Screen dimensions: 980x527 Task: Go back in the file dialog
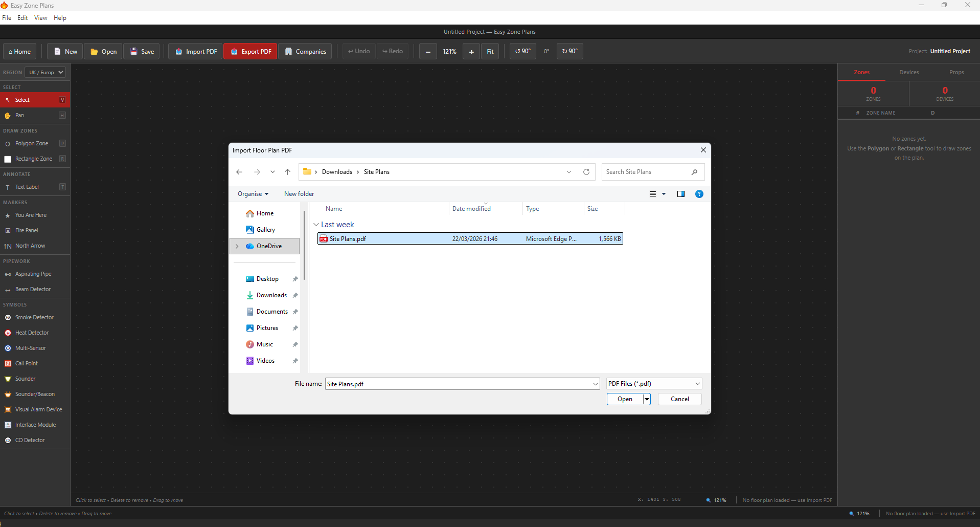click(239, 172)
